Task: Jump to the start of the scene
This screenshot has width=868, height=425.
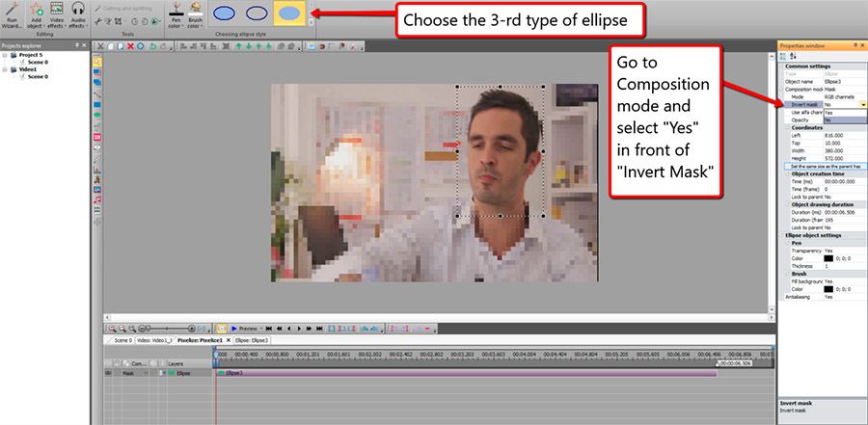Action: pyautogui.click(x=268, y=329)
